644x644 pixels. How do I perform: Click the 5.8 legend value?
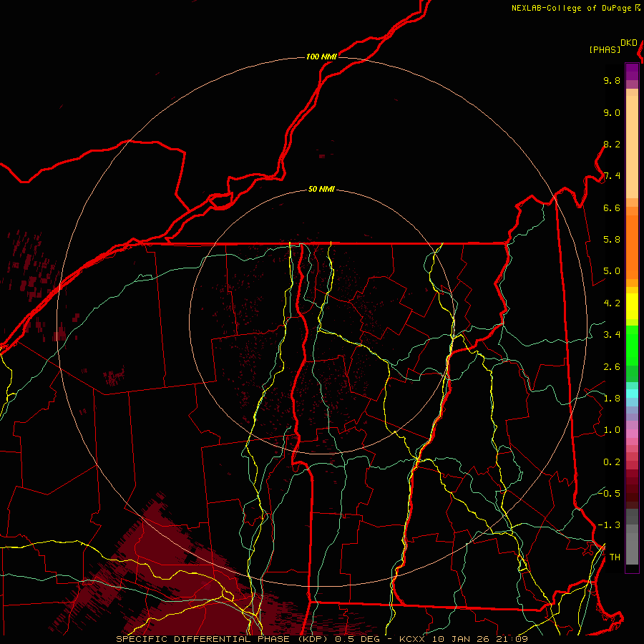tap(612, 239)
